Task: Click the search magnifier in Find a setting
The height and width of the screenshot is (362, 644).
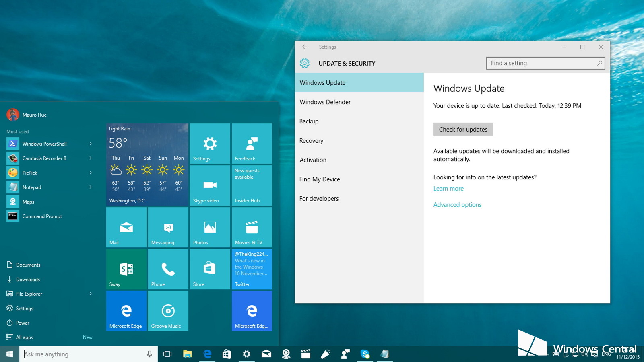Action: tap(599, 63)
